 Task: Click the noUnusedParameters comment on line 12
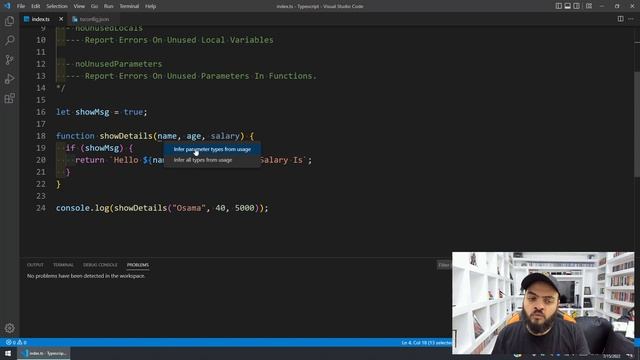[118, 64]
